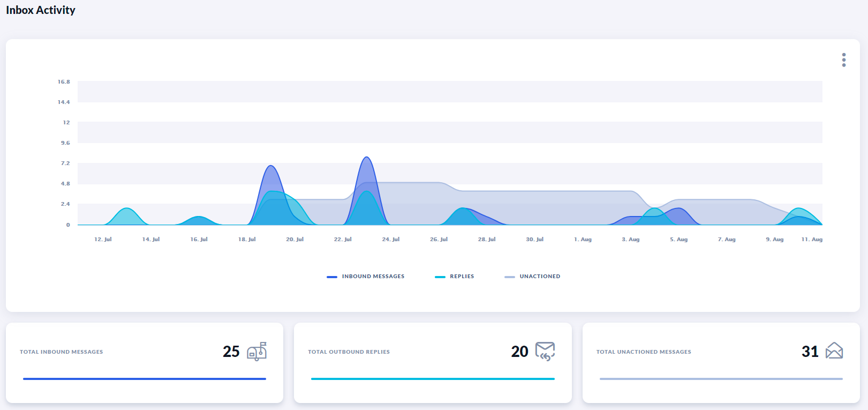Click the highest inbound peak near 23 Jul
The height and width of the screenshot is (410, 868).
point(367,158)
